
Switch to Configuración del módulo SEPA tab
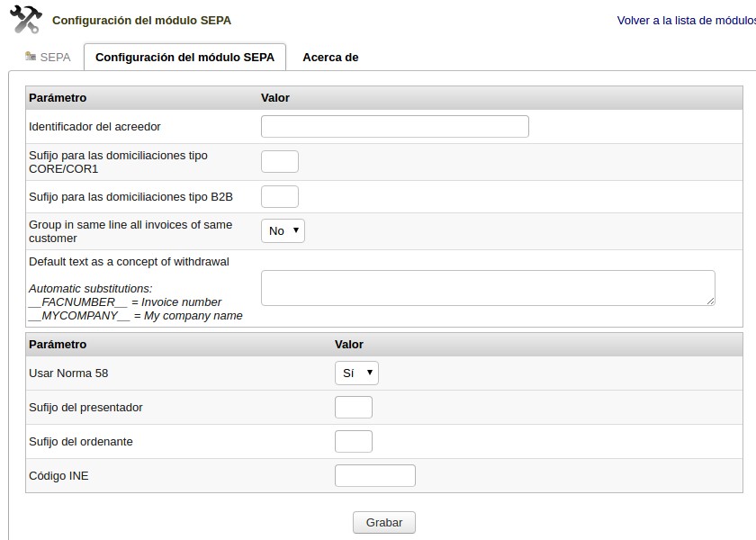tap(184, 58)
